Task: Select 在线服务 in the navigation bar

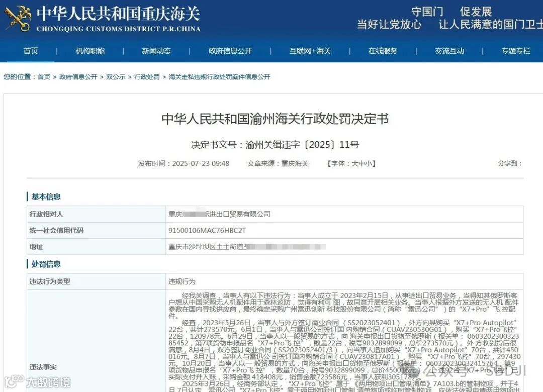Action: pyautogui.click(x=383, y=51)
